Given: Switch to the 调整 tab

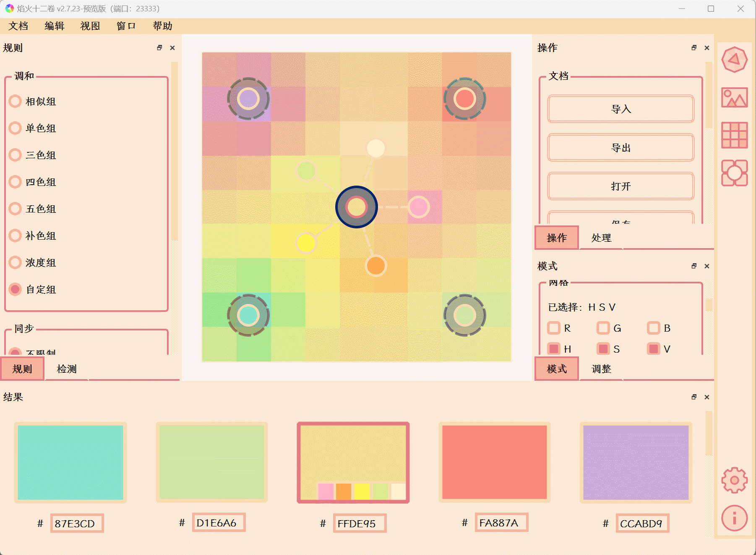Looking at the screenshot, I should click(x=601, y=369).
